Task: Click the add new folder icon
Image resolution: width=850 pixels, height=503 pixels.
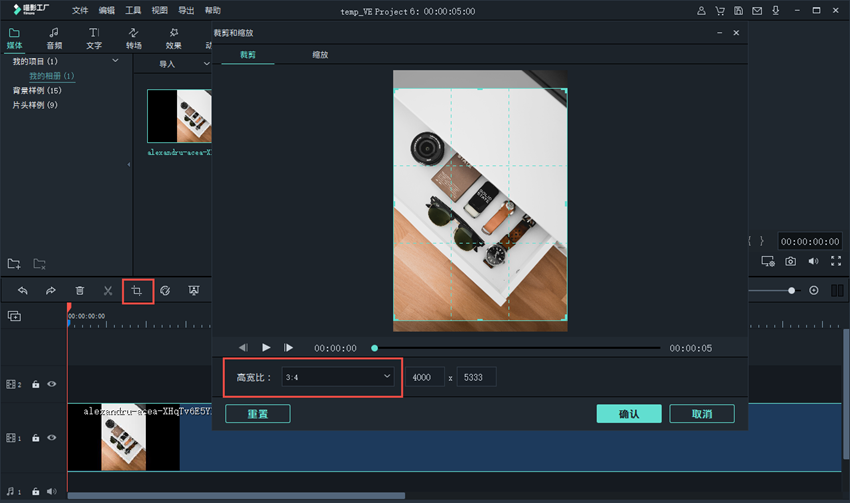Action: pyautogui.click(x=14, y=264)
